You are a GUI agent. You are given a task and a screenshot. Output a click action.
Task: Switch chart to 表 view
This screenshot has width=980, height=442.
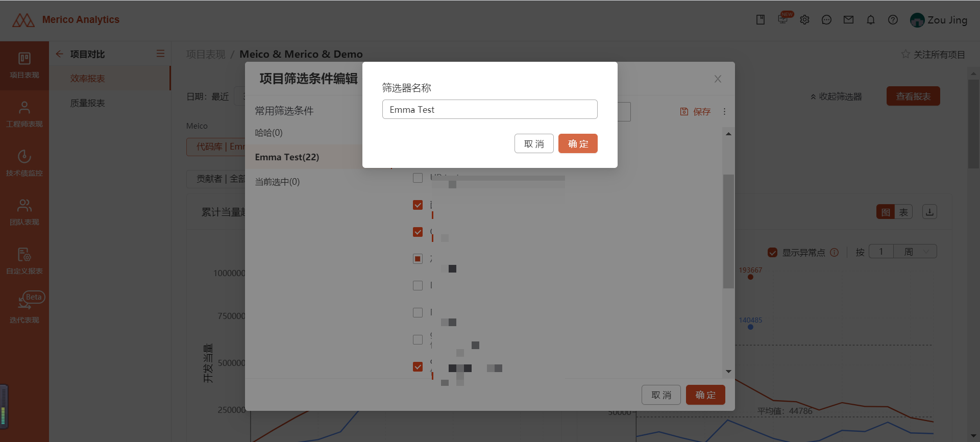coord(903,212)
